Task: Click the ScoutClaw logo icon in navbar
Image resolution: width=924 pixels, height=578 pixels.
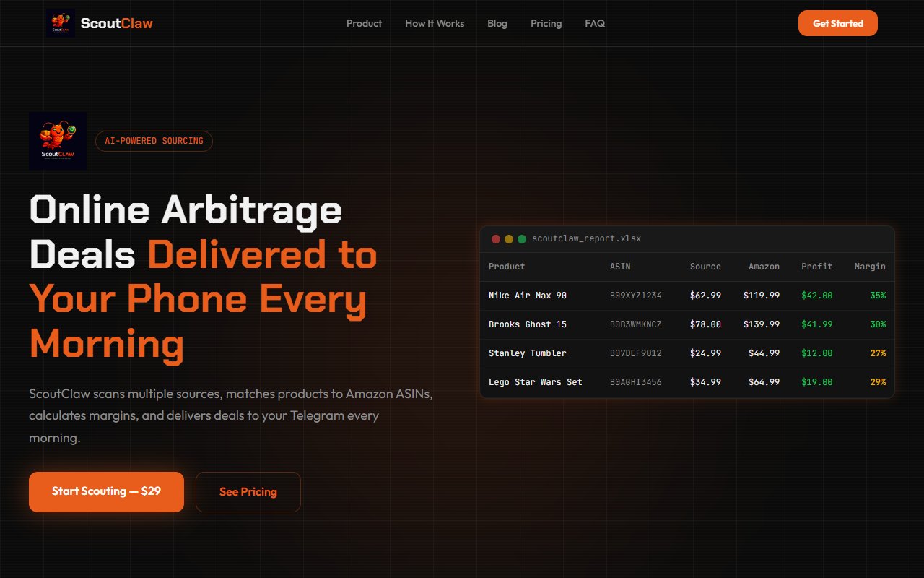Action: pos(61,23)
